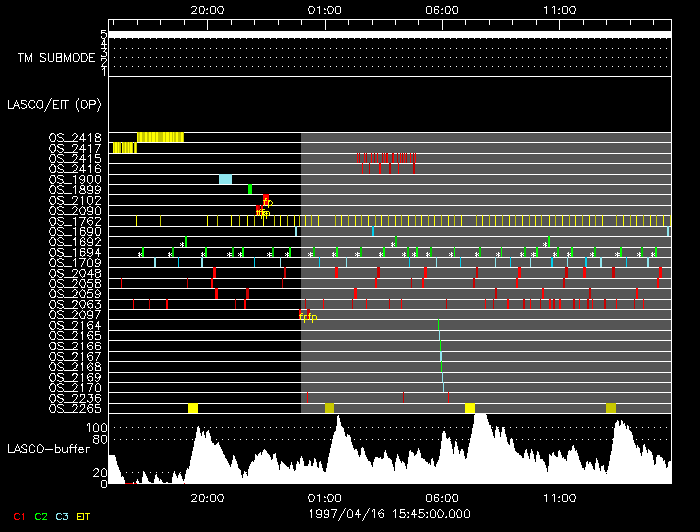Click the green C2 legend label
The image size is (700, 532).
pyautogui.click(x=41, y=516)
